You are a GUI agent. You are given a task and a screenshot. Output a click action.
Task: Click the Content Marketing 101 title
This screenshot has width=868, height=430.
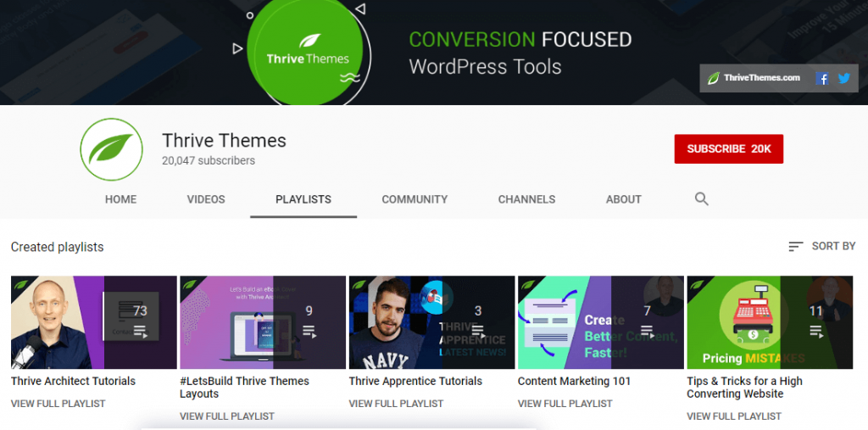(574, 382)
